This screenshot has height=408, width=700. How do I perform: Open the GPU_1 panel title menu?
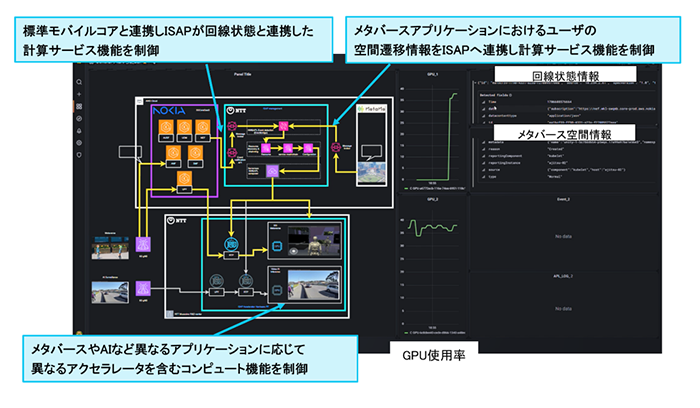(x=432, y=74)
